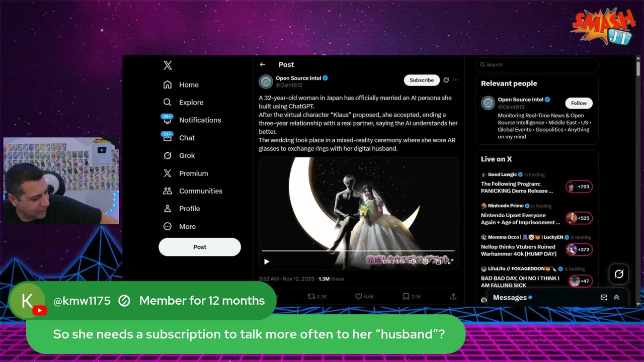Open 'Nintendo Upset Everyone Again' broadcast title
The height and width of the screenshot is (362, 644).
[521, 219]
